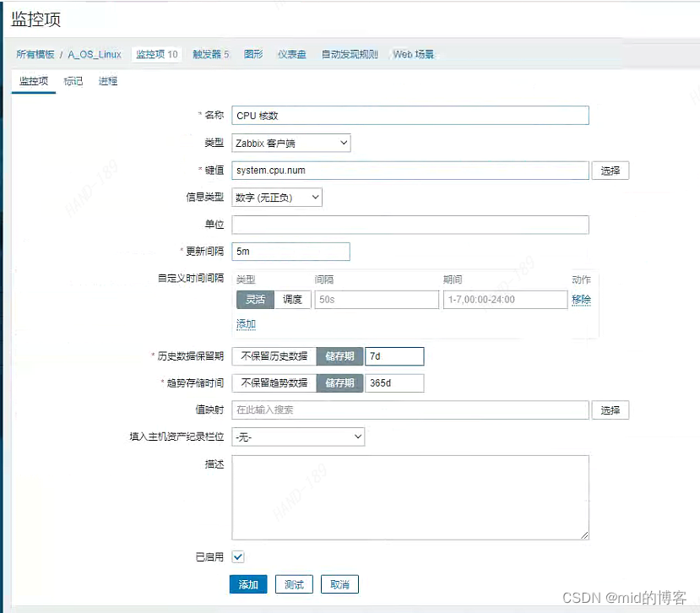Image resolution: width=700 pixels, height=613 pixels.
Task: Click the trend storage field showing 365d
Action: [394, 383]
